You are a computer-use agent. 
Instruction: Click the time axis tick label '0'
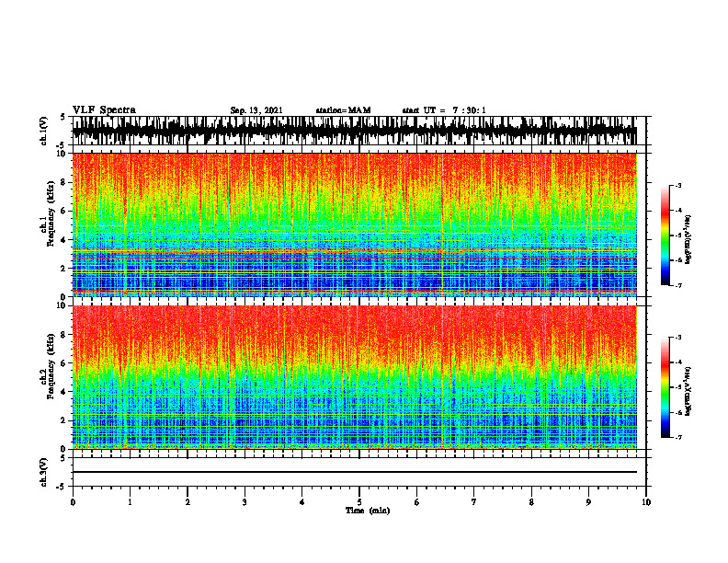coord(73,502)
